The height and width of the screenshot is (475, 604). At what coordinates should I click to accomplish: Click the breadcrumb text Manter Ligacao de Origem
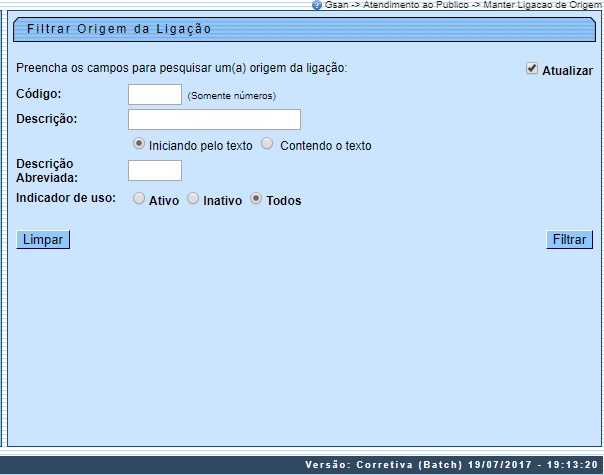542,5
